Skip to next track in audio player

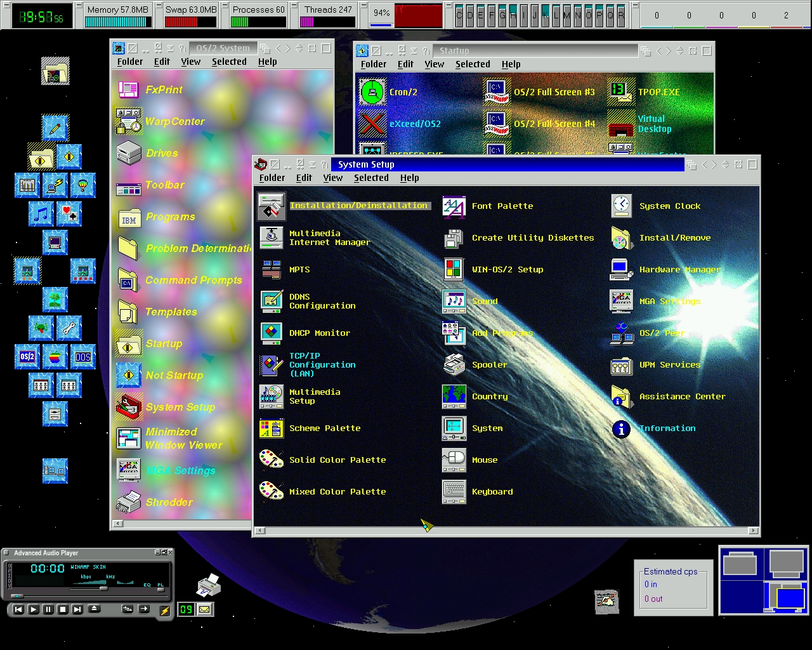click(77, 609)
